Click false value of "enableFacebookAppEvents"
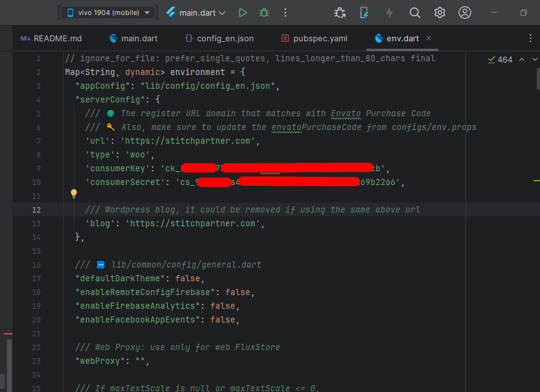This screenshot has width=540, height=392. point(223,319)
